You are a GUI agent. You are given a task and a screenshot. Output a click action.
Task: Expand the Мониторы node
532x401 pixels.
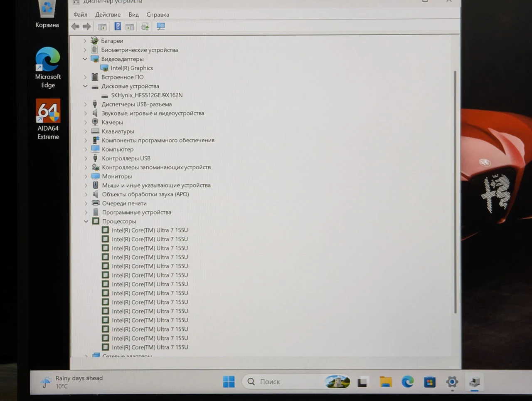click(x=86, y=176)
